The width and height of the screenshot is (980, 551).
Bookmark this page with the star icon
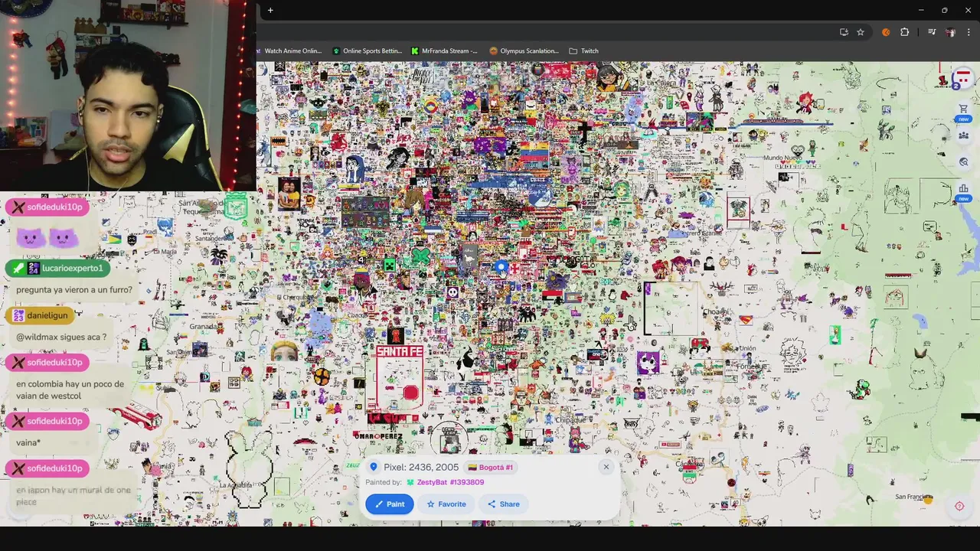861,32
